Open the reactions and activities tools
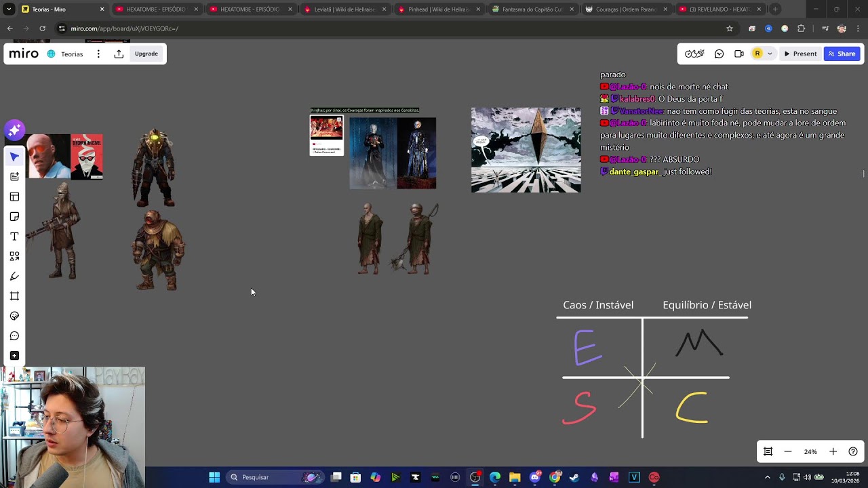Viewport: 868px width, 488px height. 694,54
